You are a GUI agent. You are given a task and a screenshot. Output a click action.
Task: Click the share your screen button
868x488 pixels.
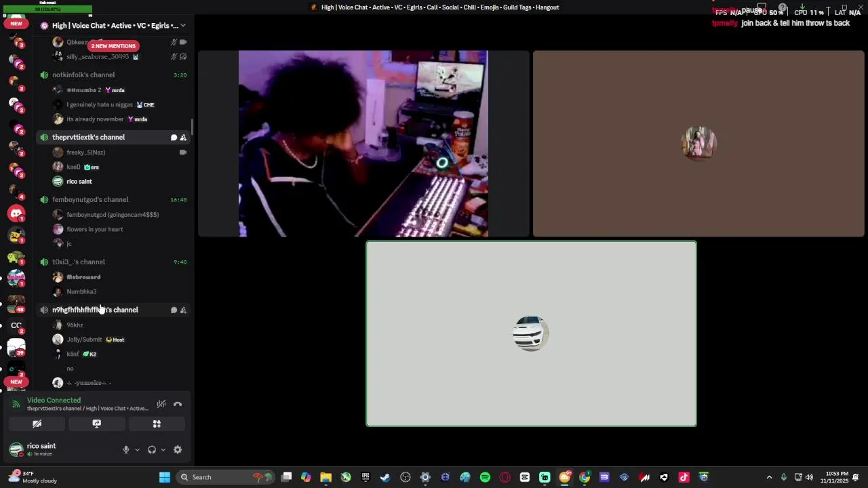pyautogui.click(x=97, y=424)
